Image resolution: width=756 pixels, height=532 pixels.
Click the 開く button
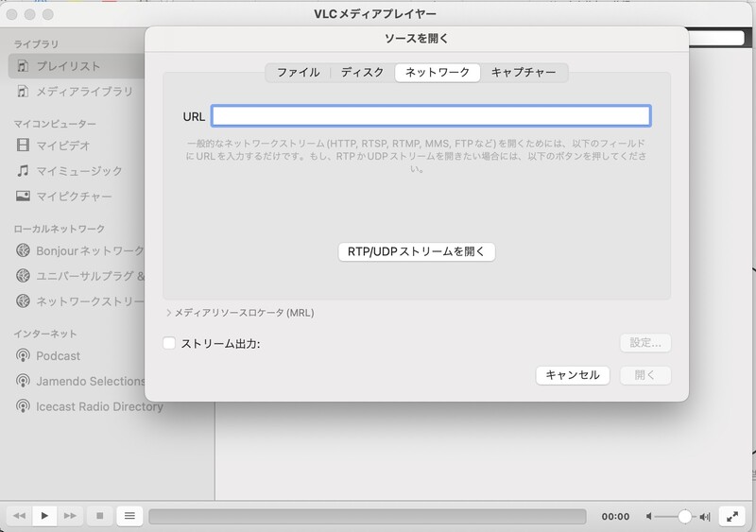coord(645,375)
